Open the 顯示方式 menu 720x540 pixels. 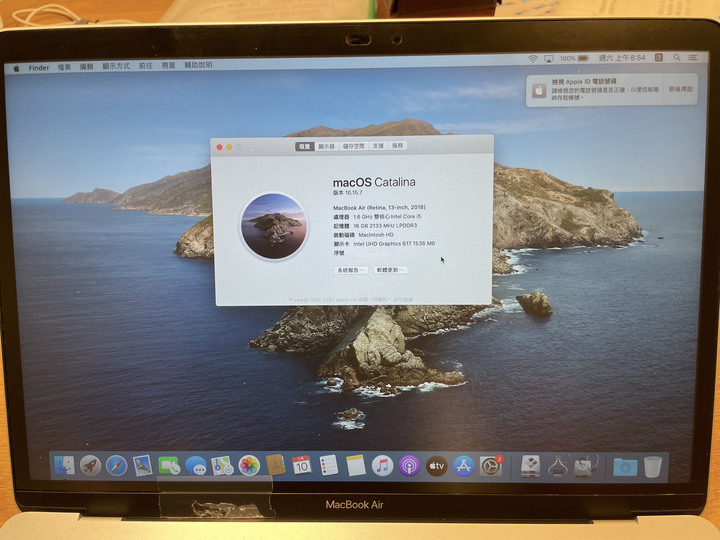[x=116, y=66]
